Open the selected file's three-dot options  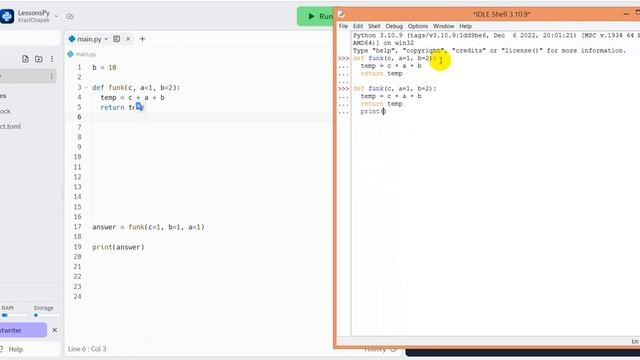[51, 76]
